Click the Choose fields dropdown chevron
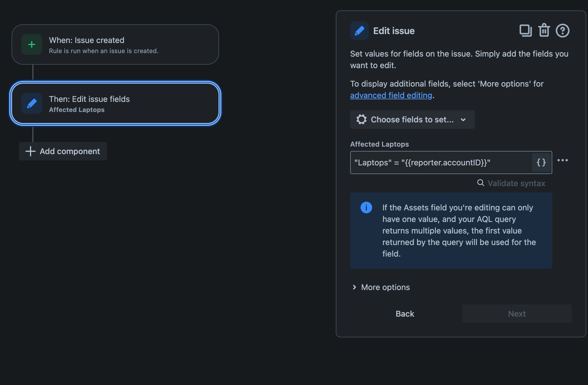588x385 pixels. point(463,120)
